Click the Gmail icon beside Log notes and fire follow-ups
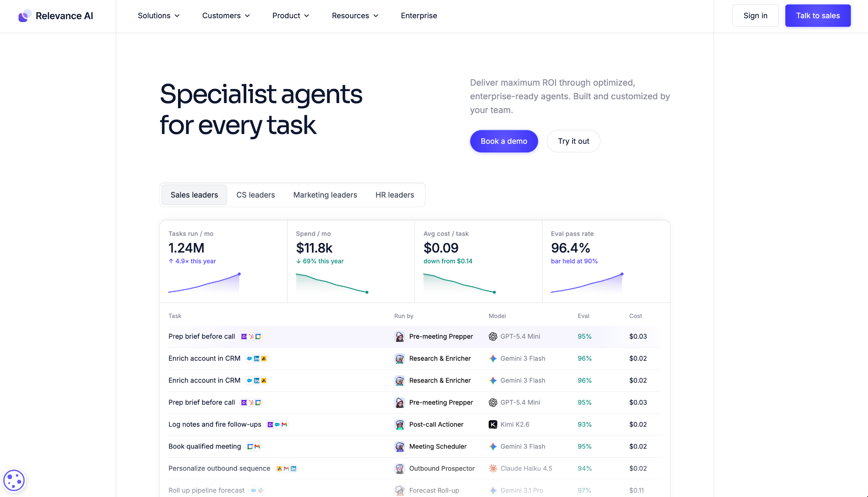Image resolution: width=868 pixels, height=497 pixels. coord(284,424)
